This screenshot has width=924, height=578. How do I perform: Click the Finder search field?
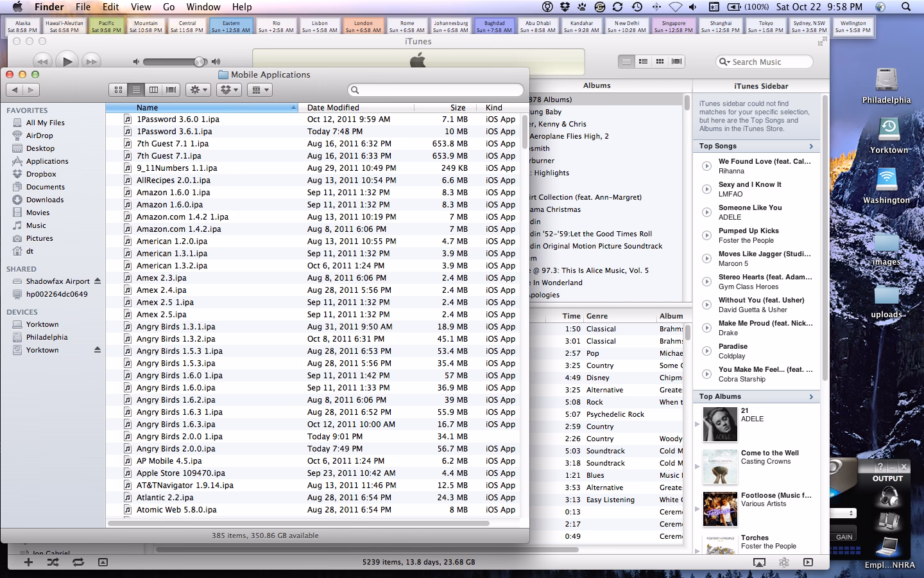(x=436, y=90)
